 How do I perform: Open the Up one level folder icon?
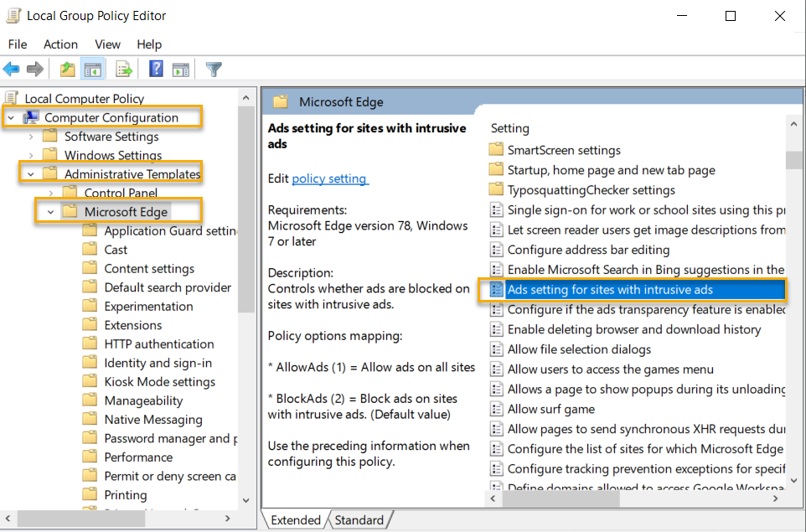click(x=66, y=69)
